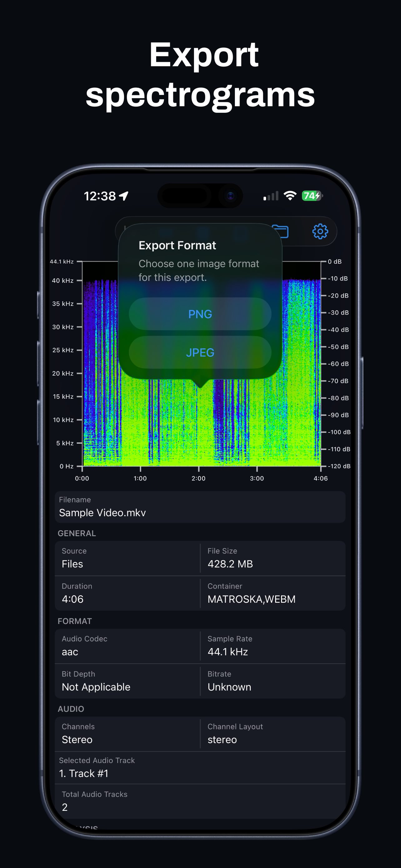Tap the Bitrate value Unknown
401x868 pixels.
tap(229, 687)
